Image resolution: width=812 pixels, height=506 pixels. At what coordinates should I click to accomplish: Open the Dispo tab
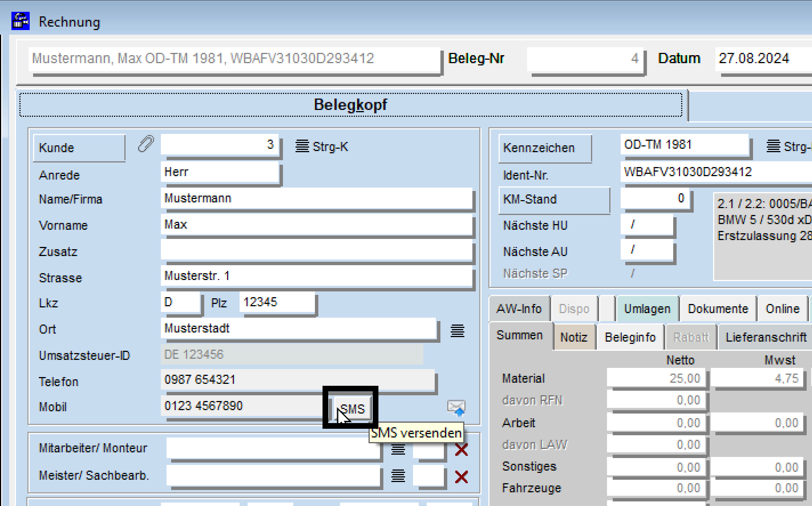pos(574,309)
